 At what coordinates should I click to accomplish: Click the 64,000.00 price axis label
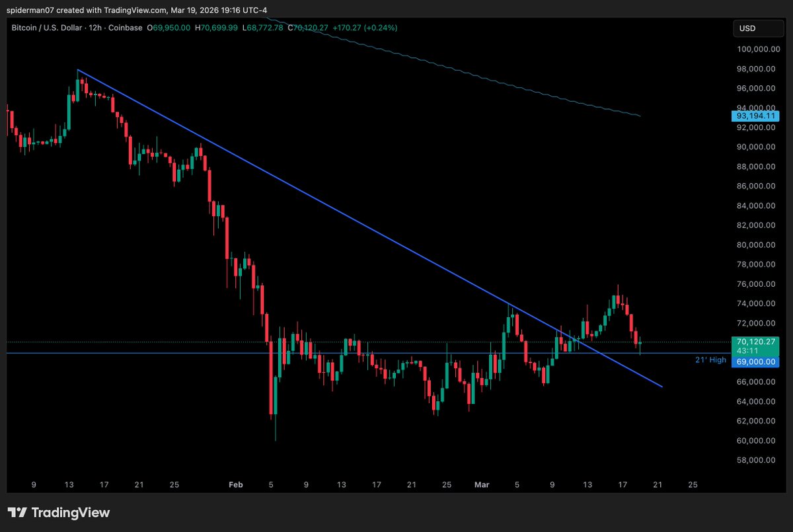click(757, 401)
